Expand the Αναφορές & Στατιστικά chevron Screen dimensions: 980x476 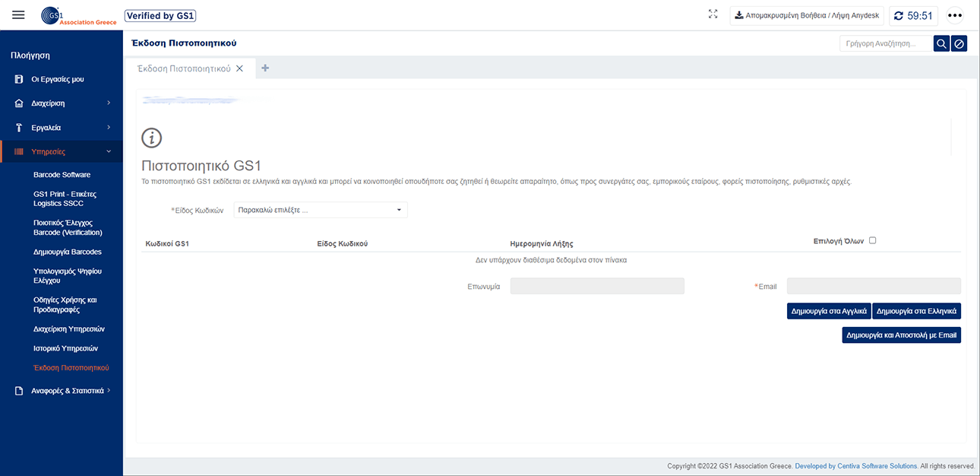click(109, 391)
